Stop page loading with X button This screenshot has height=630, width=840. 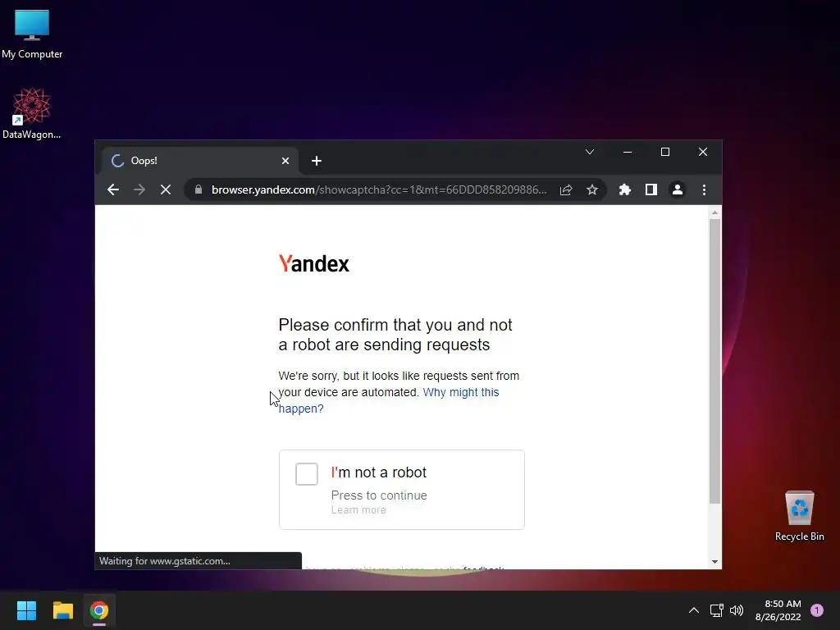coord(166,189)
